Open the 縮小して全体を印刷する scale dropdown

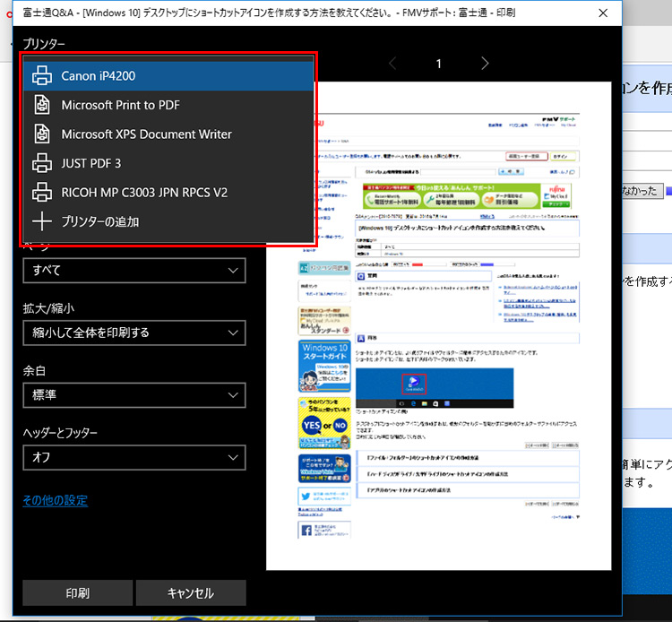[134, 333]
